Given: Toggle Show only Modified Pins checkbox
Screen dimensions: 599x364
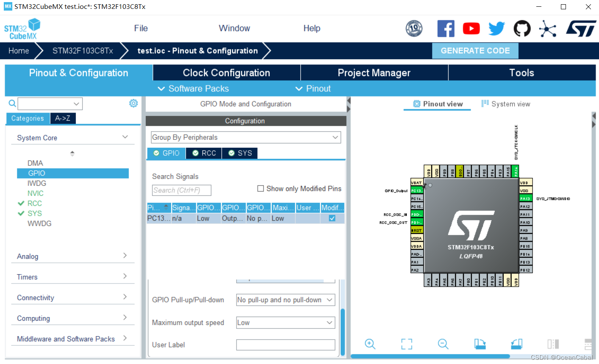Looking at the screenshot, I should point(261,189).
